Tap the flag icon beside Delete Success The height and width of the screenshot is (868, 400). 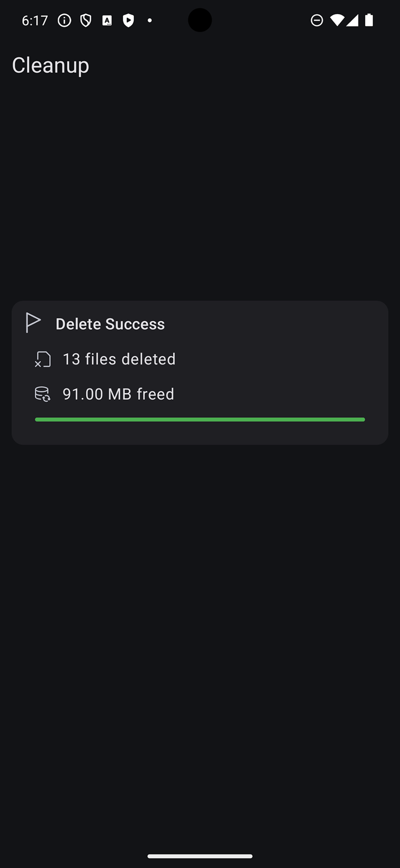click(x=33, y=323)
